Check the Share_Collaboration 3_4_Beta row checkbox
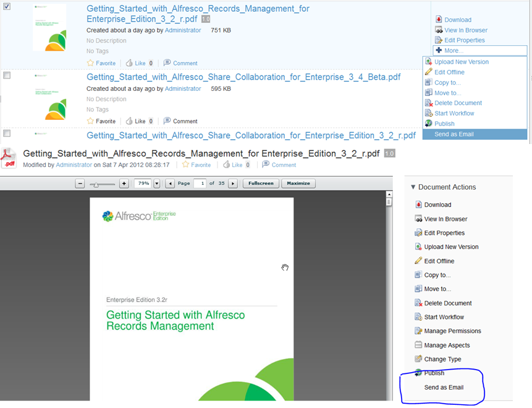Screen dimensions: 532x408 [7, 75]
